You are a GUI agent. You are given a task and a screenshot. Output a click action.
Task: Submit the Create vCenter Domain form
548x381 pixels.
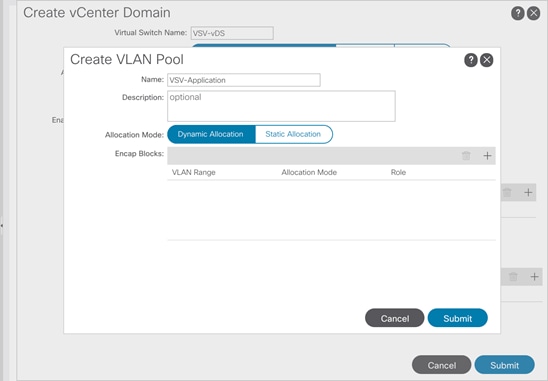[504, 365]
